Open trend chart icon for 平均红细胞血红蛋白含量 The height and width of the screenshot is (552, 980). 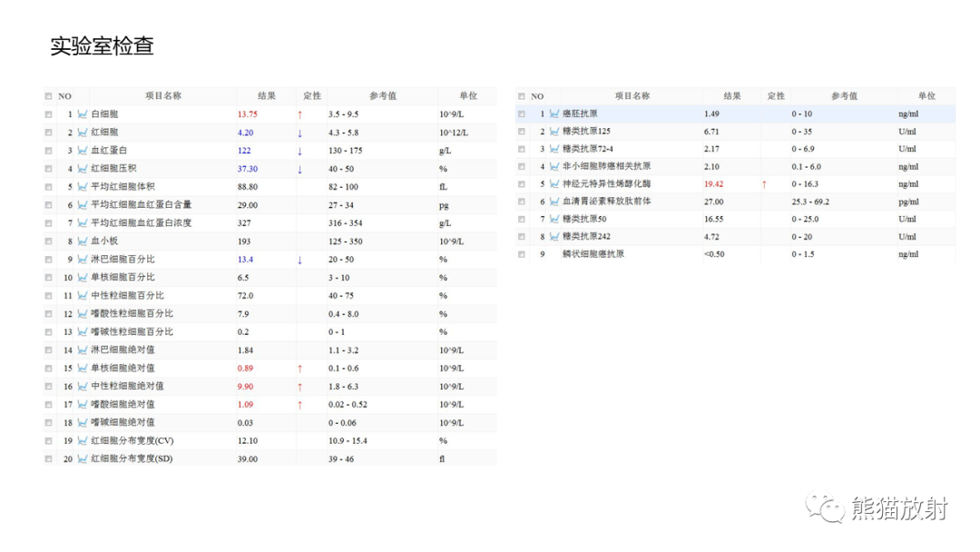pos(82,205)
